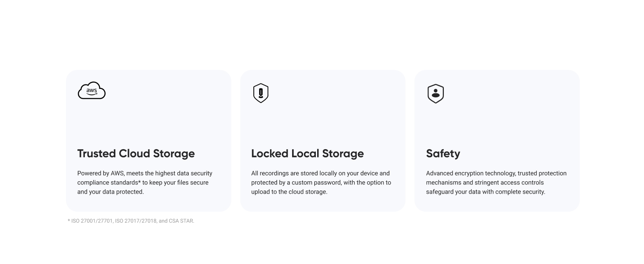This screenshot has width=644, height=264.
Task: Select the Trusted Cloud Storage heading
Action: [136, 154]
